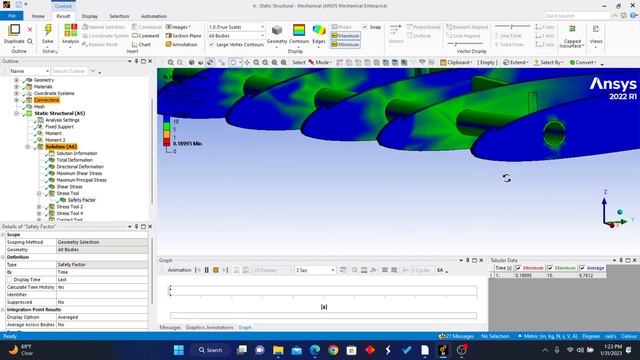Click the red legend color band
Image resolution: width=640 pixels, height=360 pixels.
coord(167,142)
